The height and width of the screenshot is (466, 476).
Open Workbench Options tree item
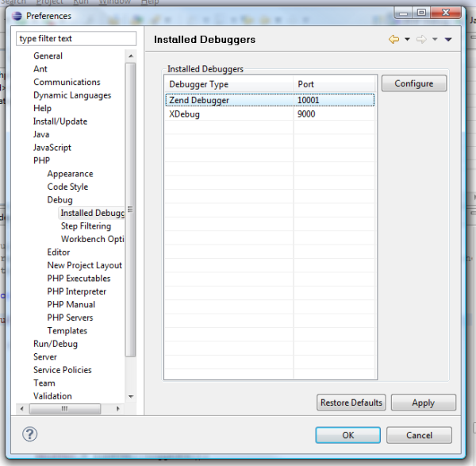pos(93,239)
